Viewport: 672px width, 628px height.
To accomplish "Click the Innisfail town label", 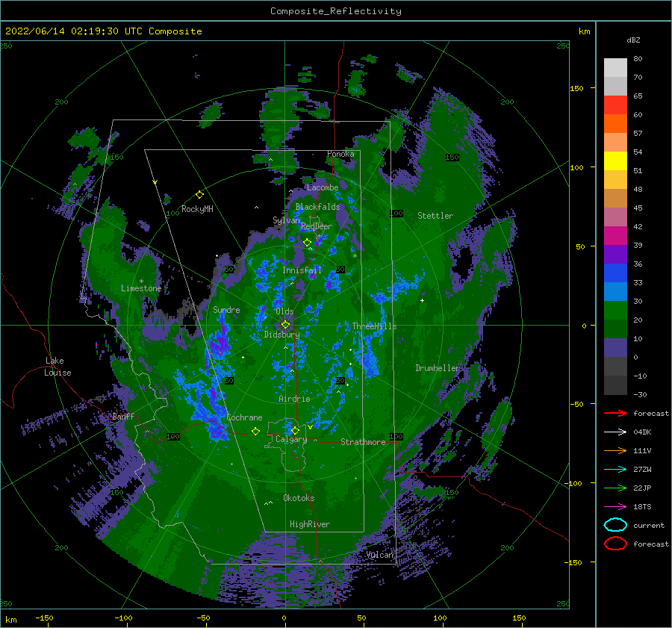I will pos(302,270).
